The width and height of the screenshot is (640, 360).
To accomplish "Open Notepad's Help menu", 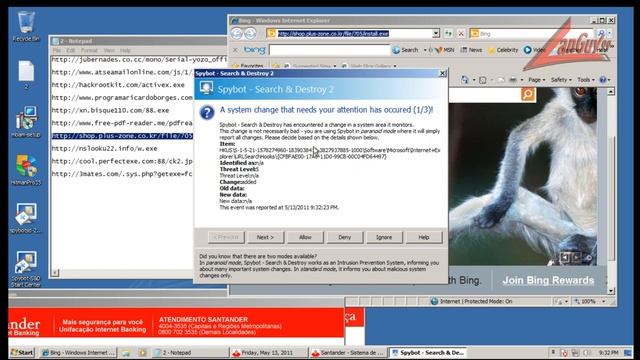I will point(125,50).
